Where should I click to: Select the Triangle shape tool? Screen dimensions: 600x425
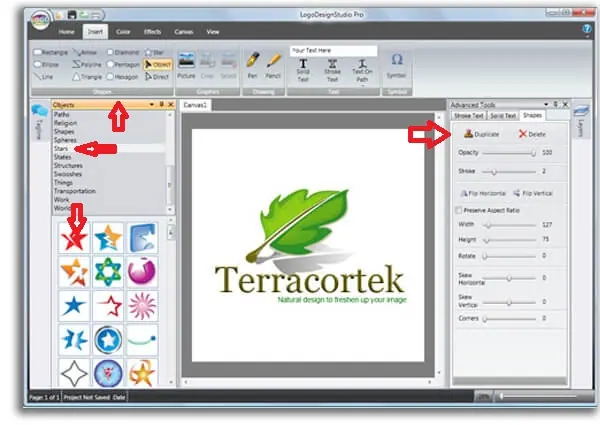pos(87,77)
